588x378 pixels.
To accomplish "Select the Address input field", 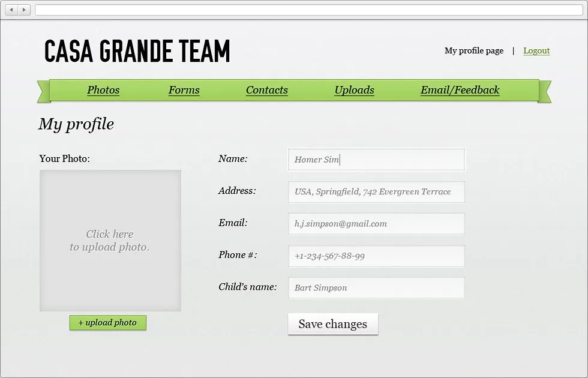I will point(377,191).
